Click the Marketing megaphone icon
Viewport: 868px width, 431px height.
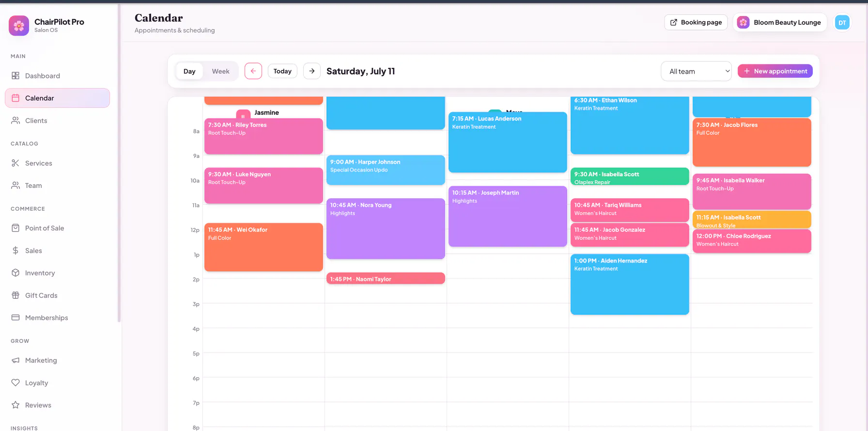(x=15, y=360)
